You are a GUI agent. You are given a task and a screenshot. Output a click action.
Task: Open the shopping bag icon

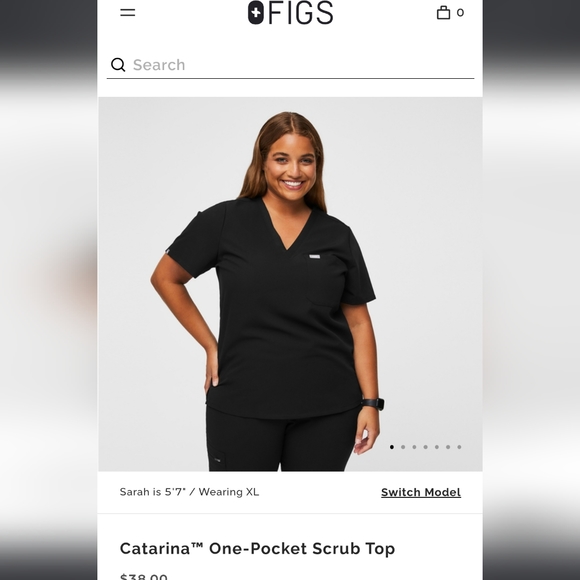[443, 12]
